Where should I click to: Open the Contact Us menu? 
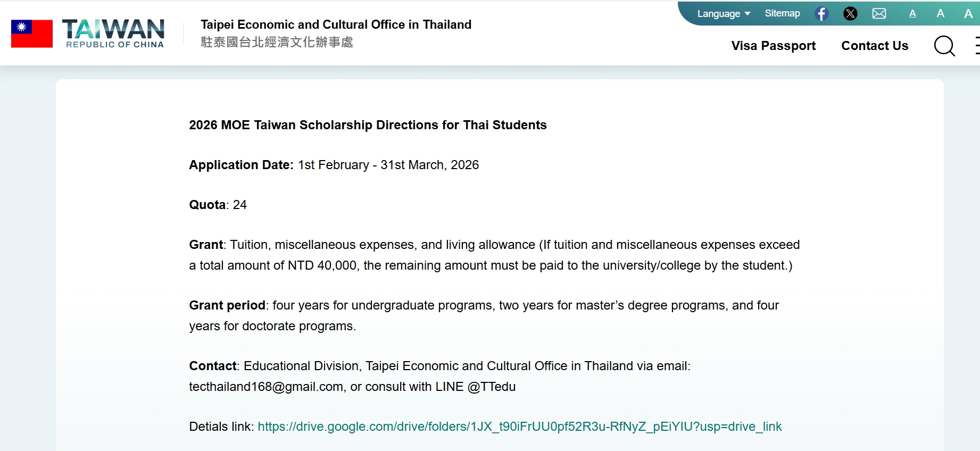pyautogui.click(x=874, y=46)
